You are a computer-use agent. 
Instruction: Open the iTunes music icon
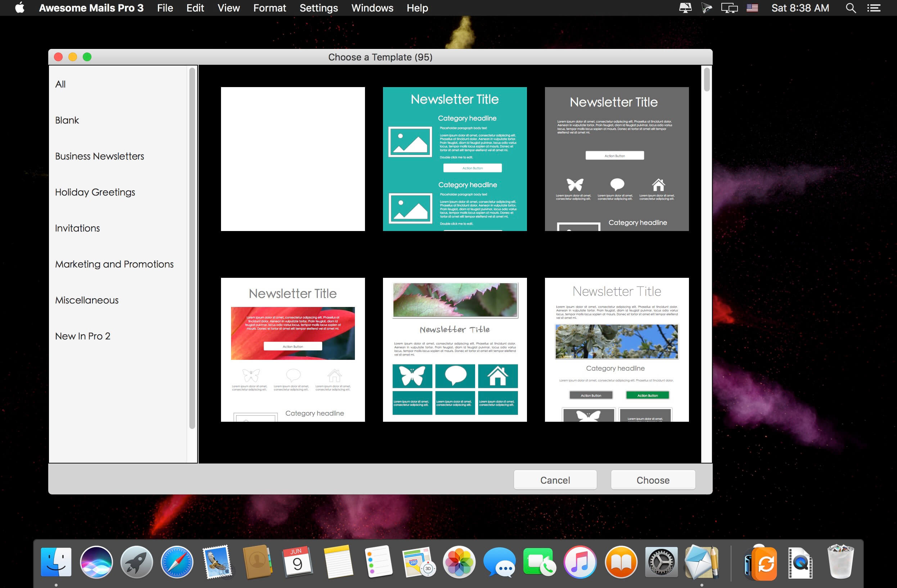(x=580, y=562)
